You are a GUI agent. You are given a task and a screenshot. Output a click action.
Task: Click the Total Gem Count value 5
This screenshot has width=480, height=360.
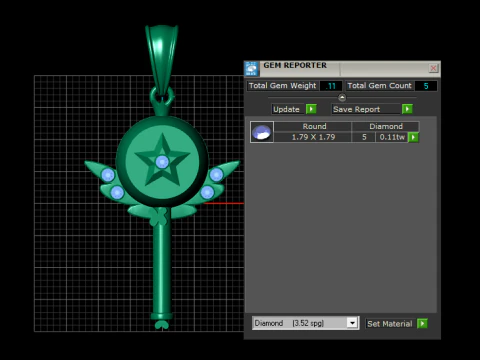pyautogui.click(x=426, y=86)
